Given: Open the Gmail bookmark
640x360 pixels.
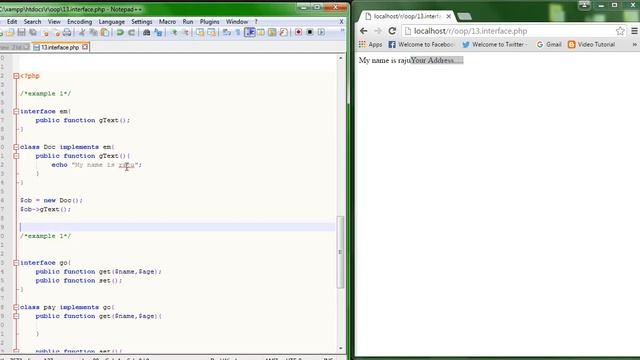Looking at the screenshot, I should [549, 44].
